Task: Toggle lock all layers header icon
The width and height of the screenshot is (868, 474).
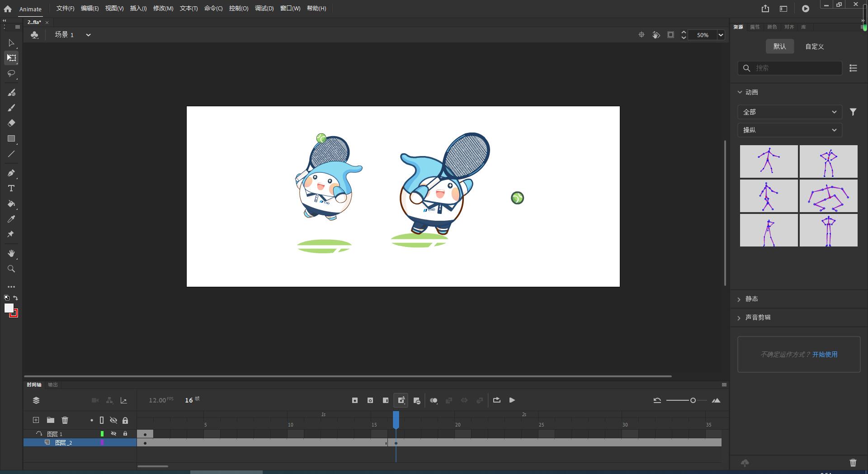Action: (125, 420)
